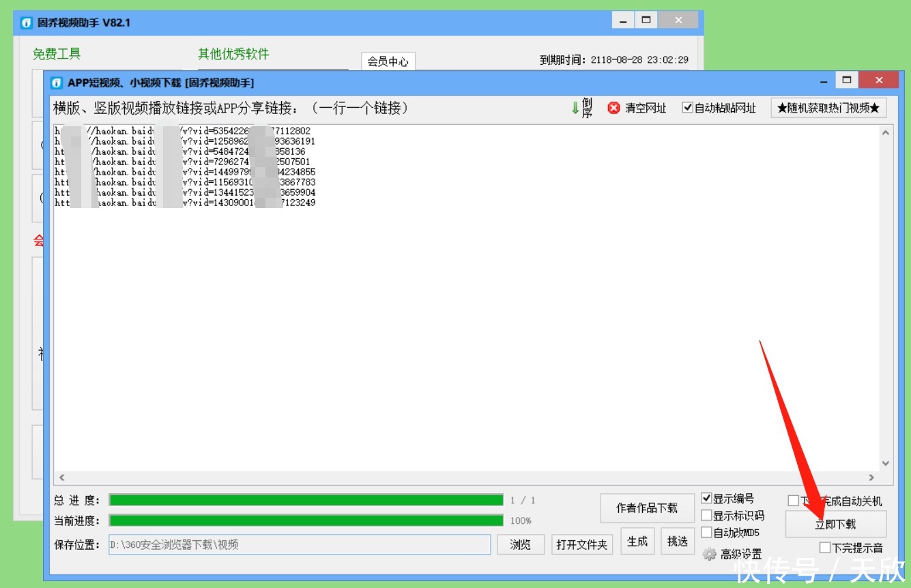
Task: Click the red 清空网址 clear URLs icon
Action: click(613, 107)
